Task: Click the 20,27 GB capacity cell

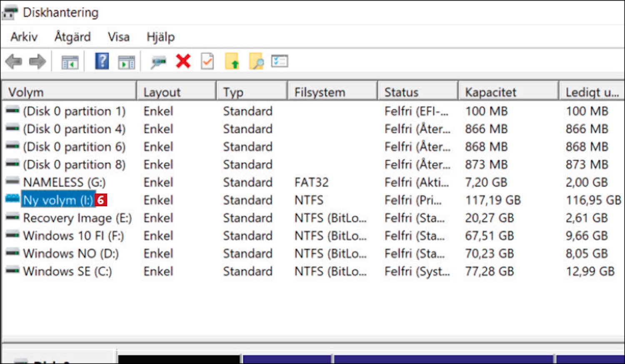Action: click(490, 218)
